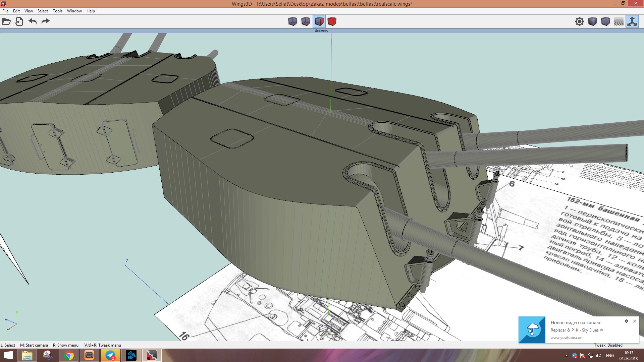Toggle orthographic/perspective view cube icon

pos(605,21)
